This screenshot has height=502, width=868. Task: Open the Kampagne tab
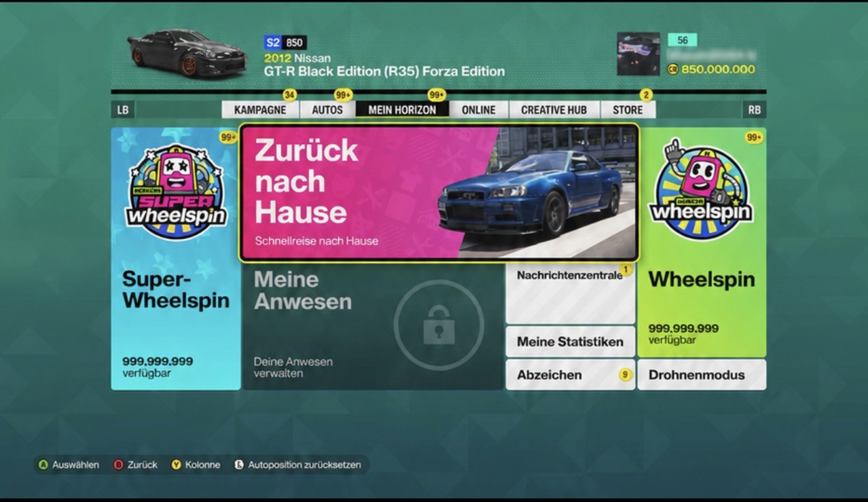pos(259,109)
